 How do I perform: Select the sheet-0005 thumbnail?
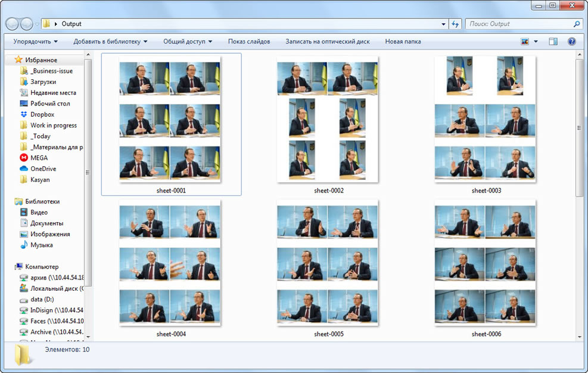(328, 263)
